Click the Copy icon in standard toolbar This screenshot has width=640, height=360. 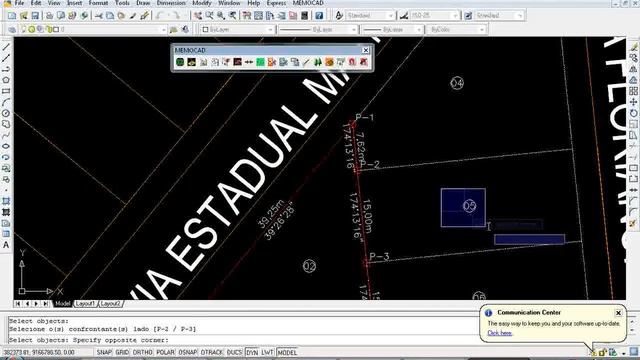click(x=110, y=16)
